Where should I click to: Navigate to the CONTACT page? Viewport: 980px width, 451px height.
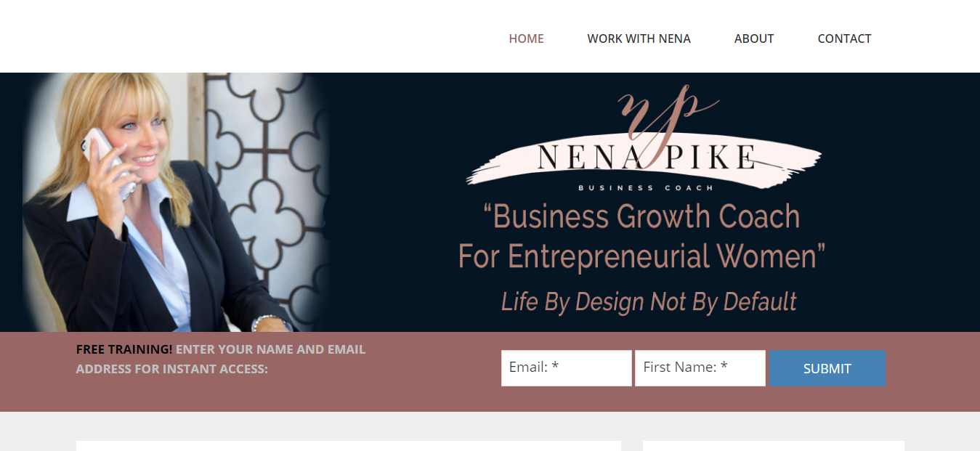(x=844, y=38)
